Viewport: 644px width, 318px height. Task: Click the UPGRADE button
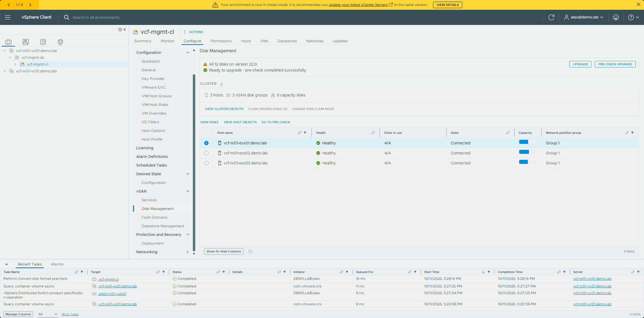pyautogui.click(x=580, y=64)
